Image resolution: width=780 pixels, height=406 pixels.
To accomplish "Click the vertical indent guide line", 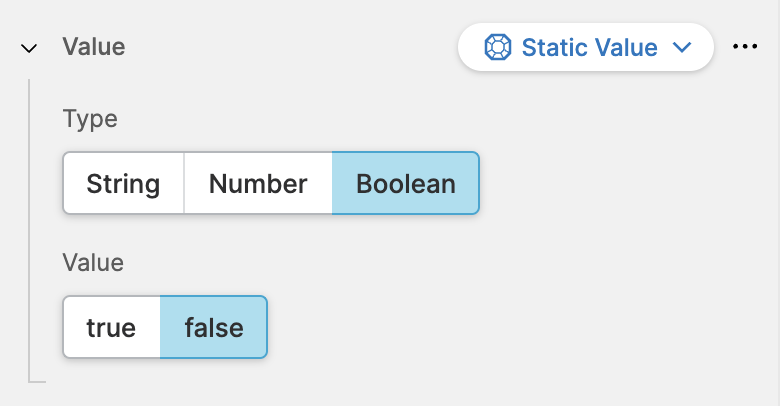I will point(29,230).
